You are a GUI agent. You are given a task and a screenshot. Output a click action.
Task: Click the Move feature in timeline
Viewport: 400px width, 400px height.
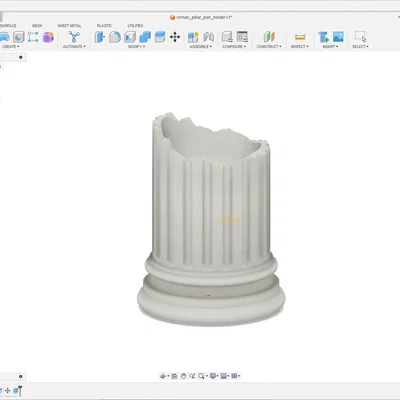[7, 390]
